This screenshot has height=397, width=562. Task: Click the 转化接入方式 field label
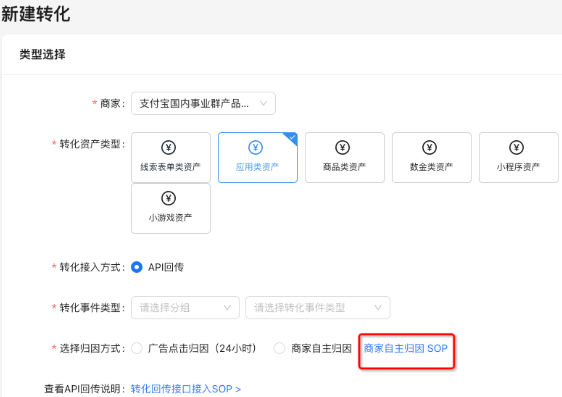point(90,267)
